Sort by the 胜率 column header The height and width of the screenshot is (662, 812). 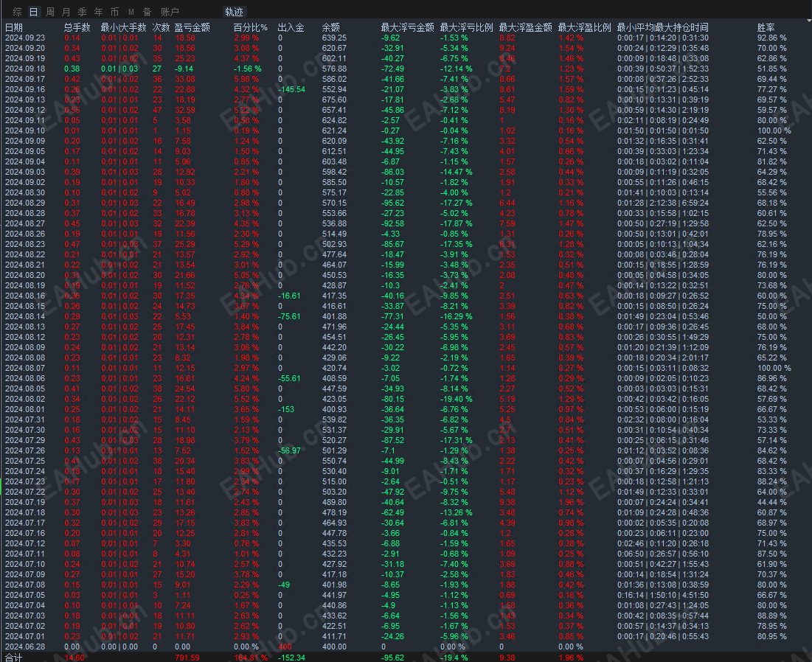coord(766,27)
